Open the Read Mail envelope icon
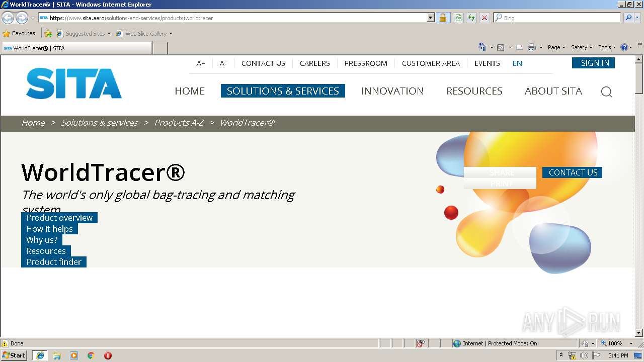This screenshot has height=362, width=644. [520, 47]
